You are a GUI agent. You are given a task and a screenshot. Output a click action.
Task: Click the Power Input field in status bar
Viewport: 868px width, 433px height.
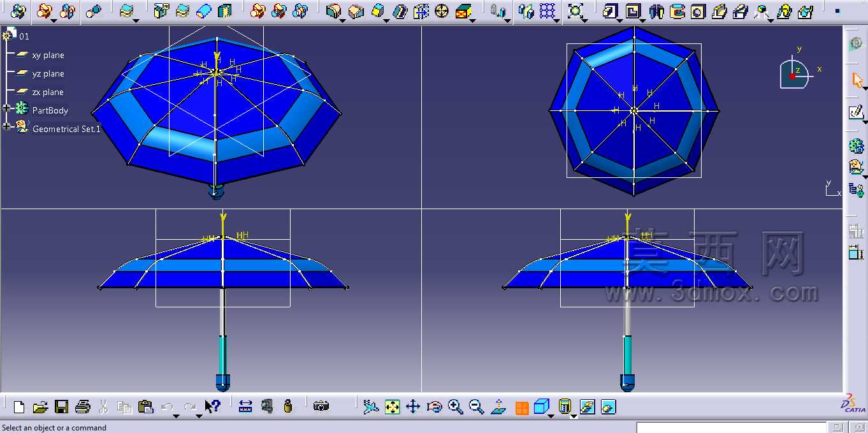731,427
